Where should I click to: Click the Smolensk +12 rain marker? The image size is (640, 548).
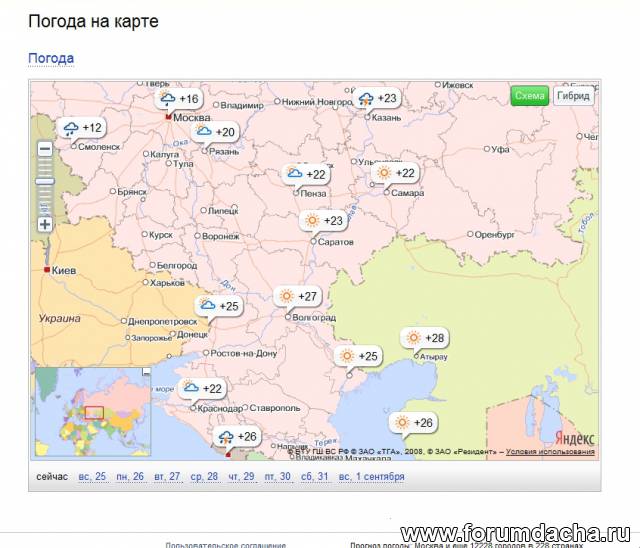coord(82,128)
